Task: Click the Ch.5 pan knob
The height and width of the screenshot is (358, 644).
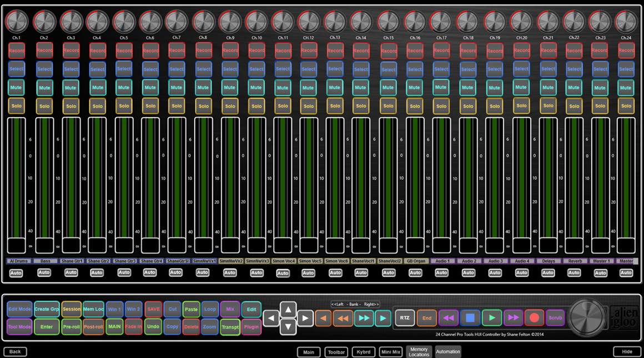Action: click(124, 22)
